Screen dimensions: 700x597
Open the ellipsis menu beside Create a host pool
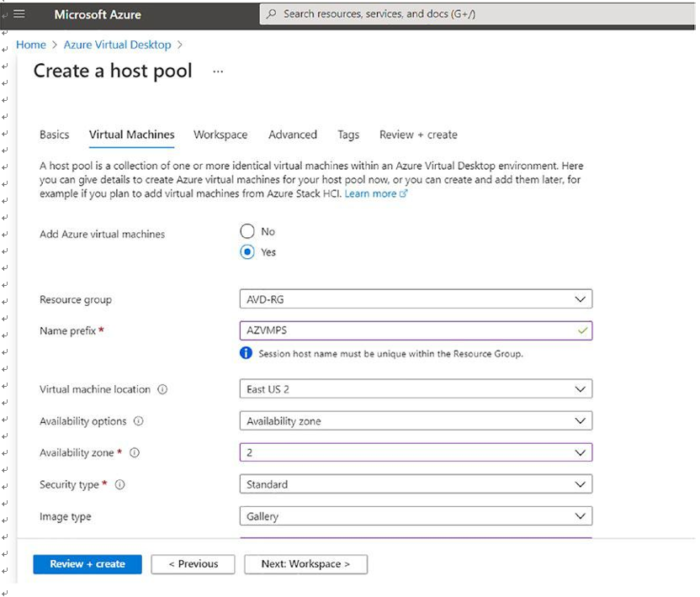click(x=218, y=71)
